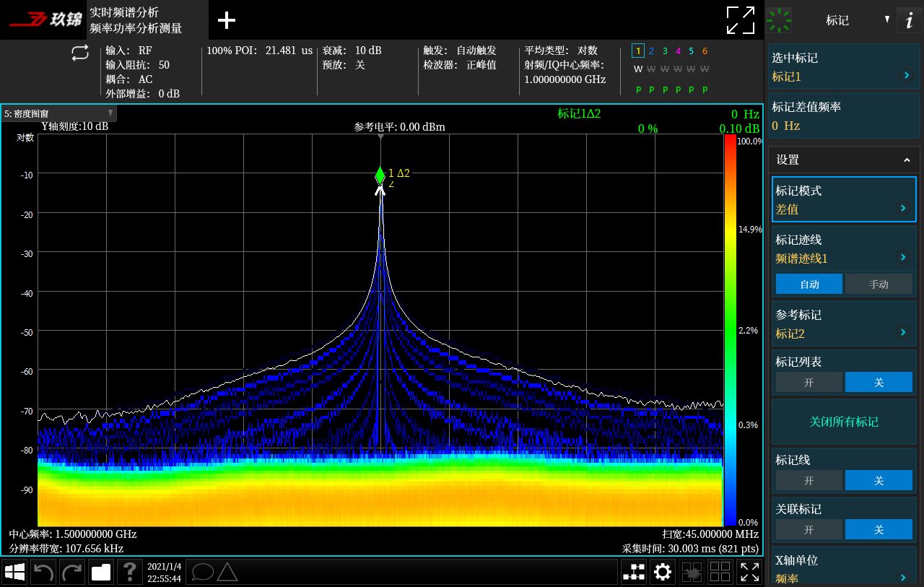The image size is (924, 587).
Task: Open the Windows start menu icon
Action: pos(15,572)
